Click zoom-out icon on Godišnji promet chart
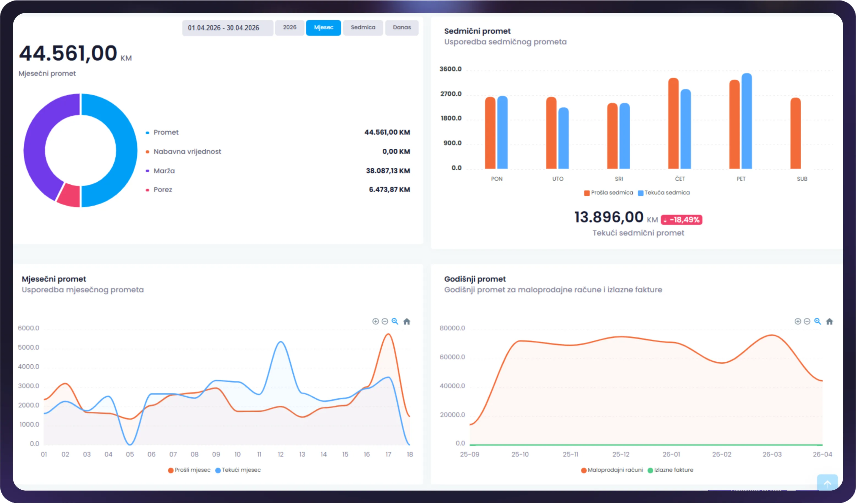The width and height of the screenshot is (856, 504). click(x=807, y=321)
